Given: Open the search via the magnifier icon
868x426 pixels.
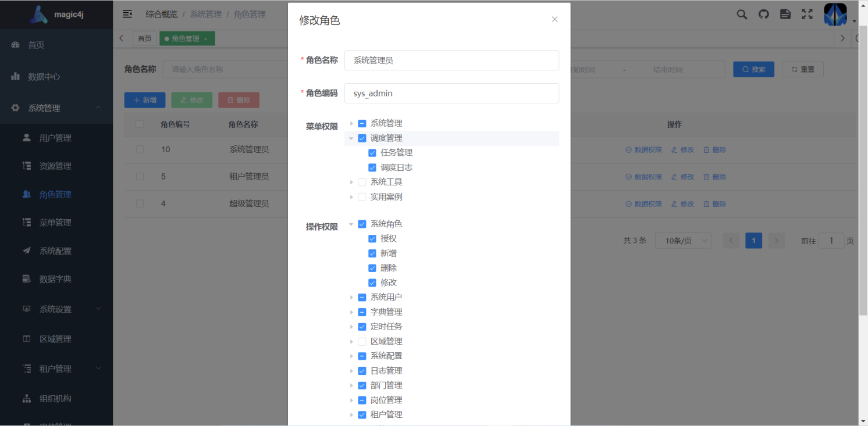Looking at the screenshot, I should 741,14.
